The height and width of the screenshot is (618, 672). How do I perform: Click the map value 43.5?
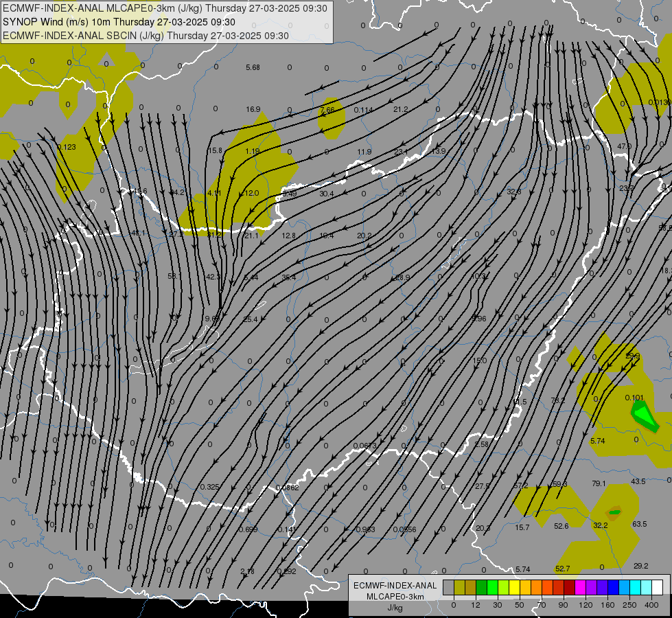pos(638,481)
